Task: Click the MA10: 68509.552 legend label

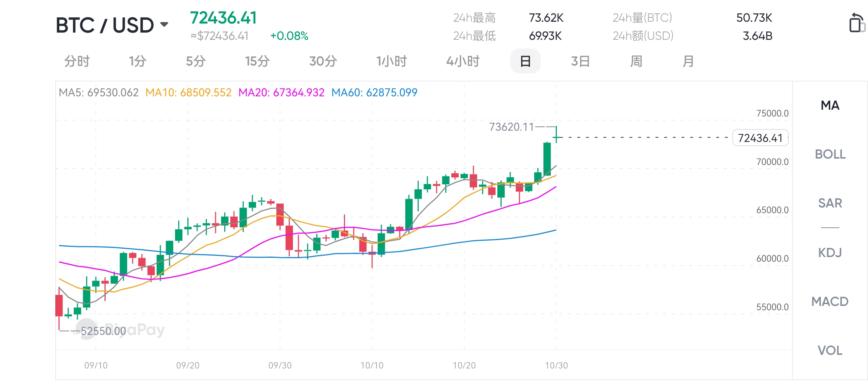Action: coord(188,93)
